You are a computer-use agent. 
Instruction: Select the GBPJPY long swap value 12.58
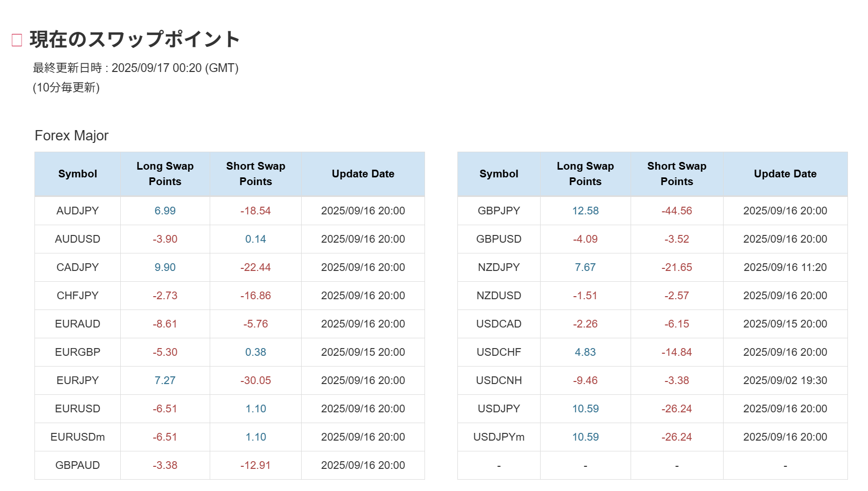(585, 211)
